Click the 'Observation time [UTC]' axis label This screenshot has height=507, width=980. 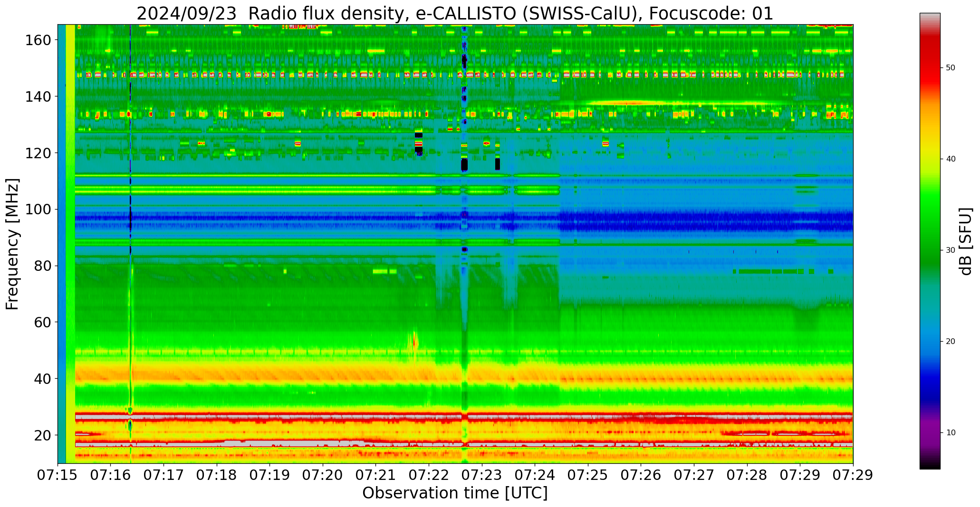(x=455, y=493)
